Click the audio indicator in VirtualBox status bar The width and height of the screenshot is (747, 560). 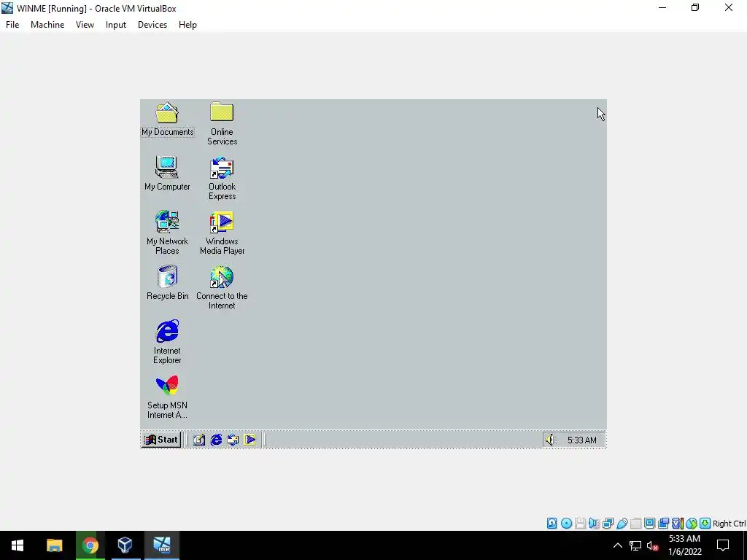tap(594, 524)
